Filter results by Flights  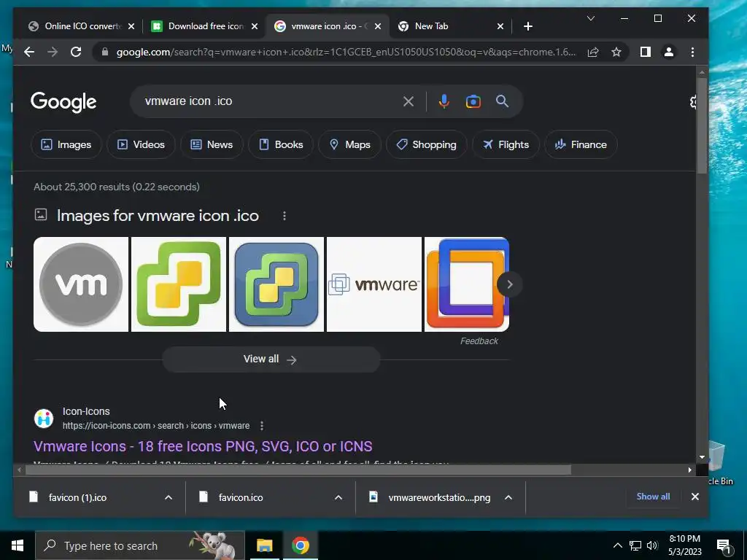[506, 144]
